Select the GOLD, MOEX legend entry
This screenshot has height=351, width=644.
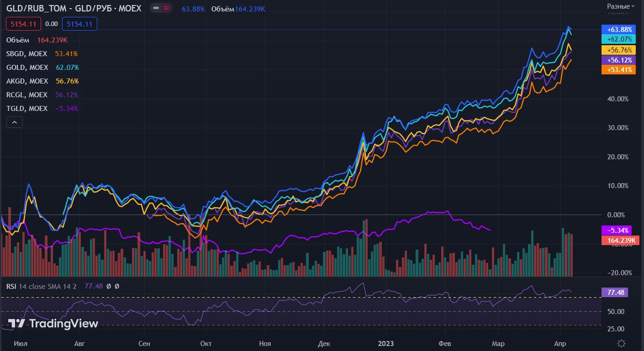(x=27, y=68)
